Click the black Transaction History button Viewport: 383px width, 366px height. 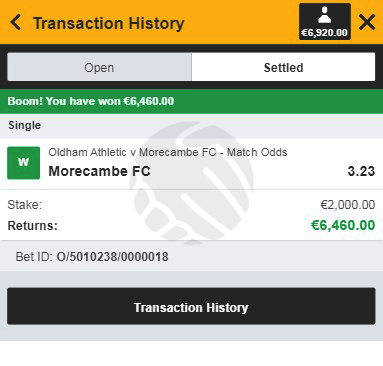pyautogui.click(x=191, y=306)
